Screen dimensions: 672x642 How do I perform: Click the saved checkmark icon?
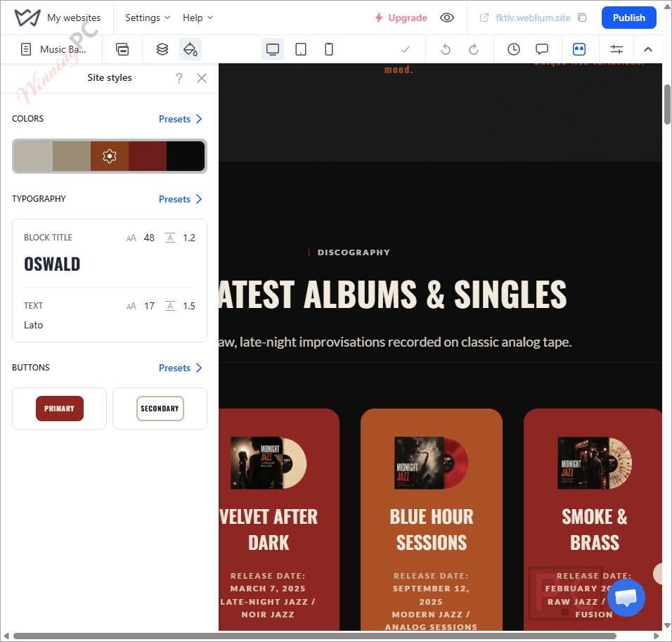click(406, 49)
